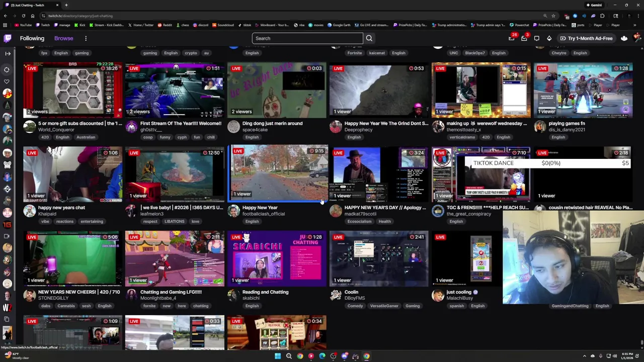The width and height of the screenshot is (644, 362).
Task: Click the Gemini button in title bar
Action: click(x=594, y=5)
